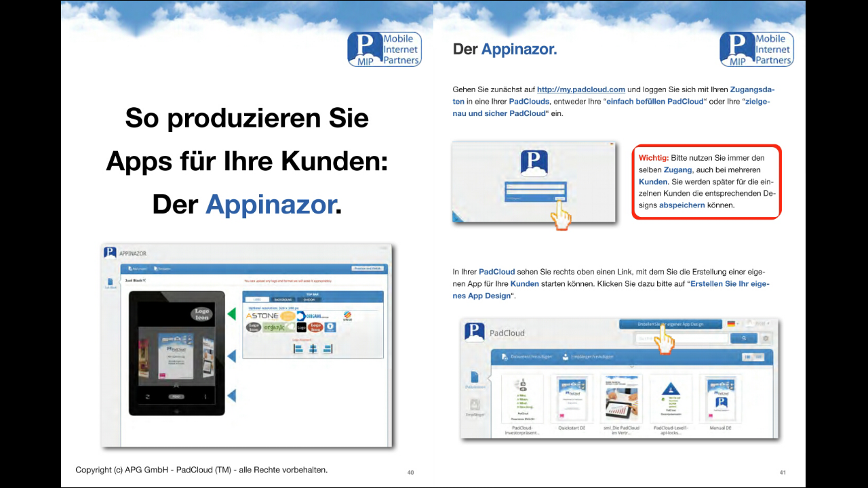Click info icon in tablet preview
The image size is (868, 488).
coord(205,396)
